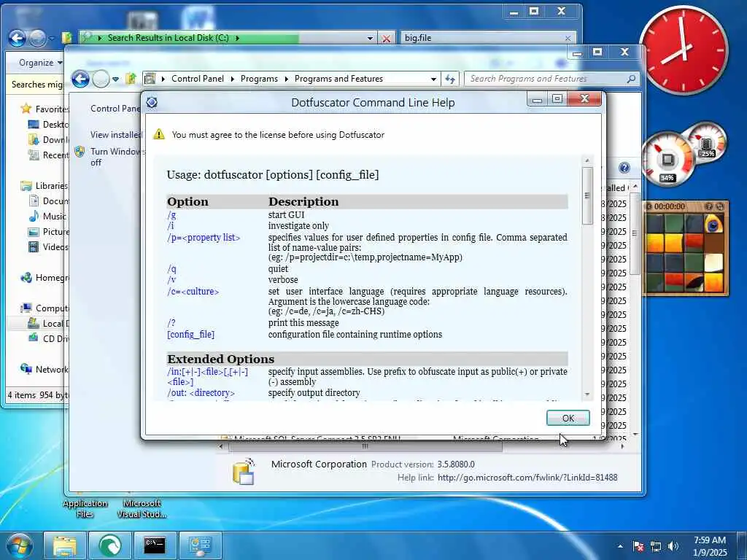Click the /out: <directory> option

pos(201,393)
